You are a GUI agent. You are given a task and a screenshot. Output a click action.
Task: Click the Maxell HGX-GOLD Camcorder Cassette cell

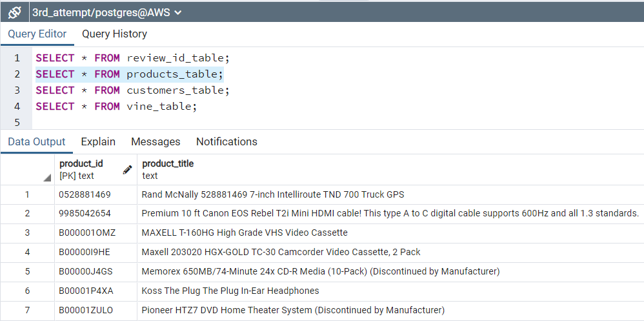tap(390, 253)
